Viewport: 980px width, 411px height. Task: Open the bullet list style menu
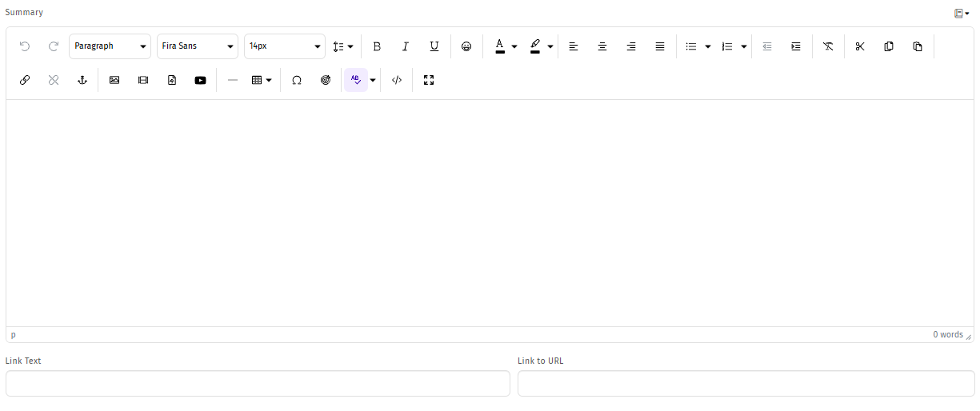pyautogui.click(x=708, y=46)
